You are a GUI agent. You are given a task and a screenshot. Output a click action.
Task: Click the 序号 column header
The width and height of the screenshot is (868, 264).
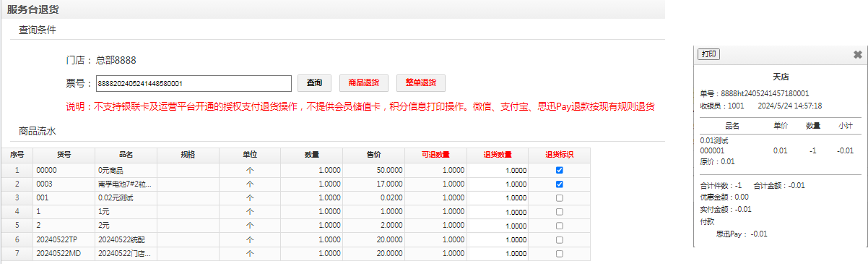(x=17, y=155)
